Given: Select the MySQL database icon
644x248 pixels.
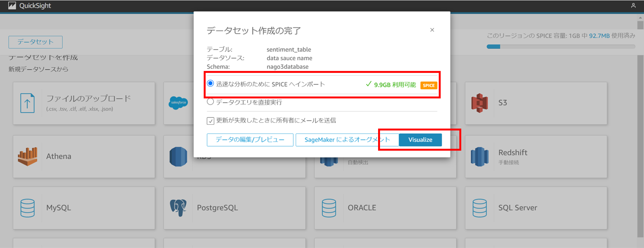Looking at the screenshot, I should tap(27, 208).
